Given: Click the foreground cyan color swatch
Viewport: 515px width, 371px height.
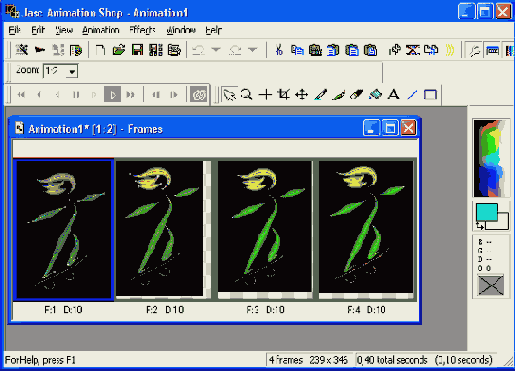Looking at the screenshot, I should [x=487, y=212].
